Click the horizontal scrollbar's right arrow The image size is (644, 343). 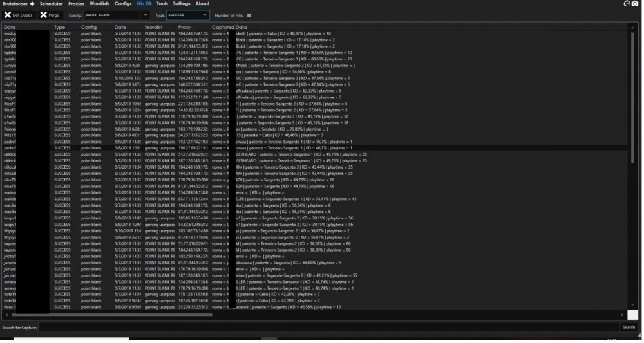tap(623, 315)
